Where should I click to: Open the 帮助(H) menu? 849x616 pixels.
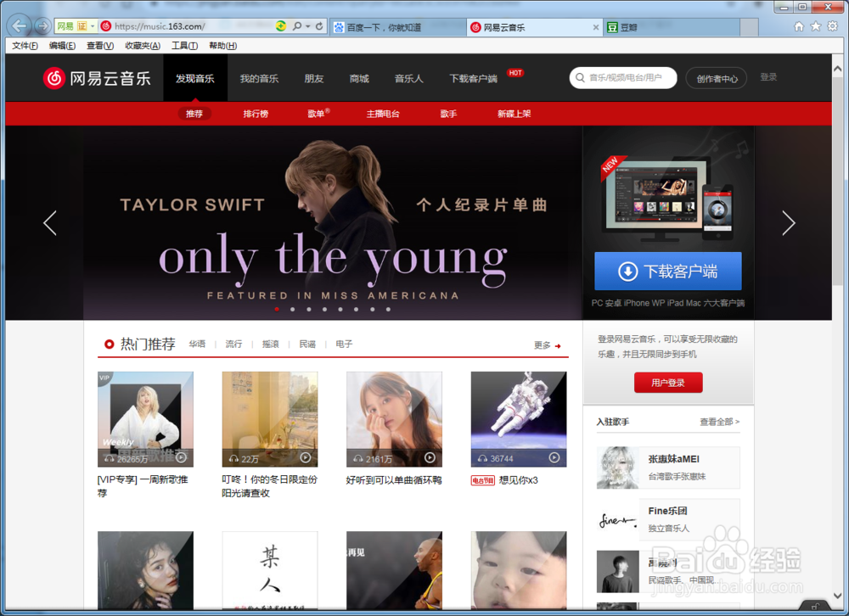coord(222,46)
